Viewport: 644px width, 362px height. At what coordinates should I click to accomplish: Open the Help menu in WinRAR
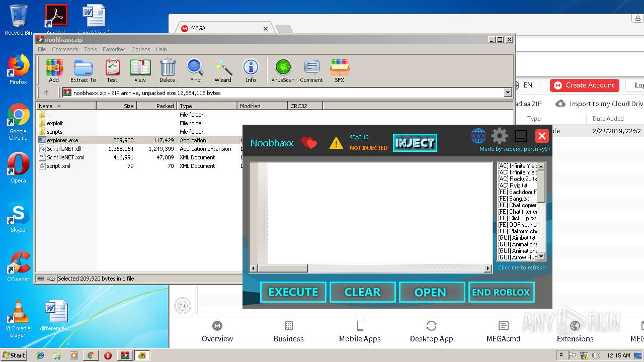[x=161, y=49]
